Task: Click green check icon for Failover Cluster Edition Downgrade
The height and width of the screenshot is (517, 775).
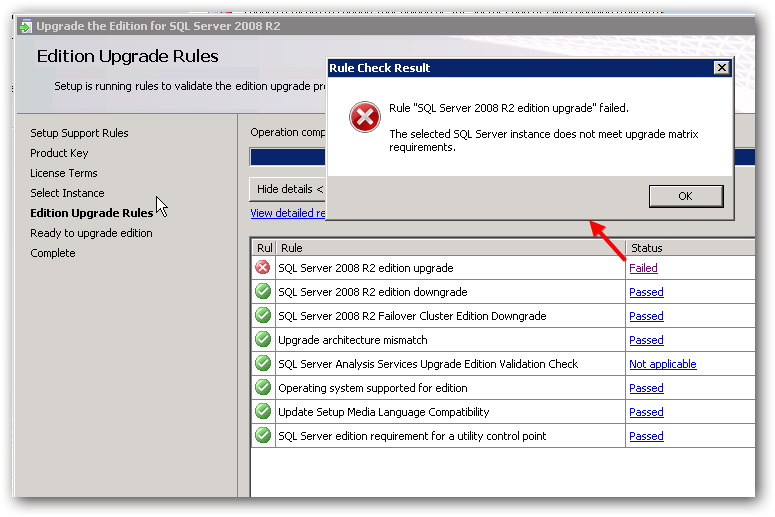Action: 262,315
